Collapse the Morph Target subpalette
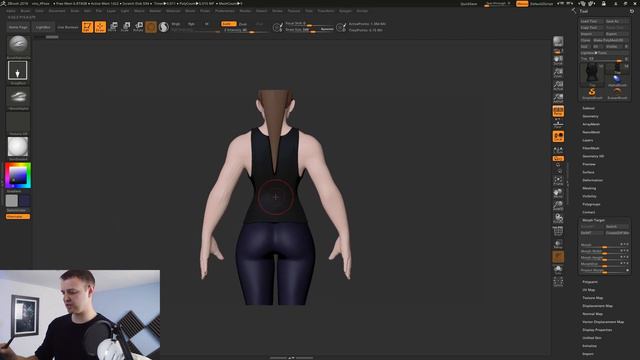The height and width of the screenshot is (360, 640). 593,220
